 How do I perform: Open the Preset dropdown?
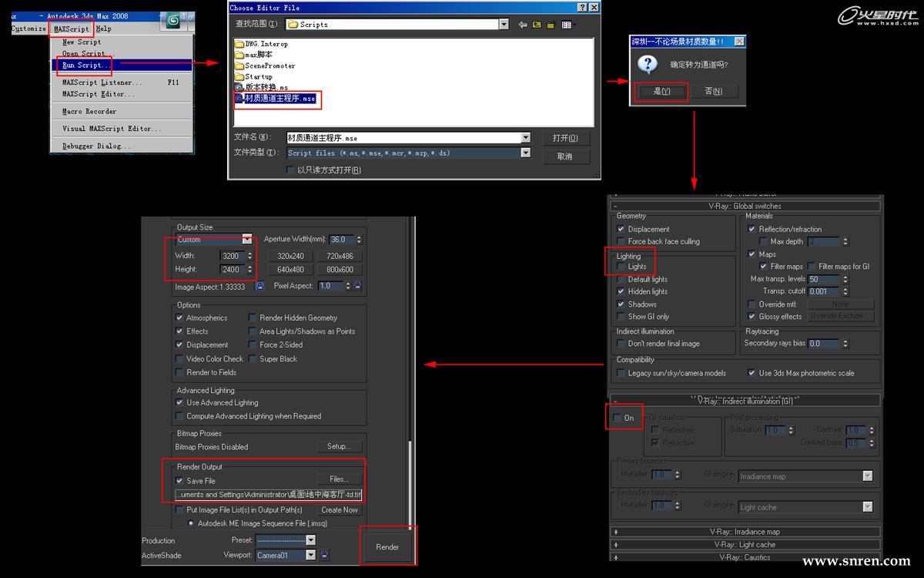coord(310,540)
